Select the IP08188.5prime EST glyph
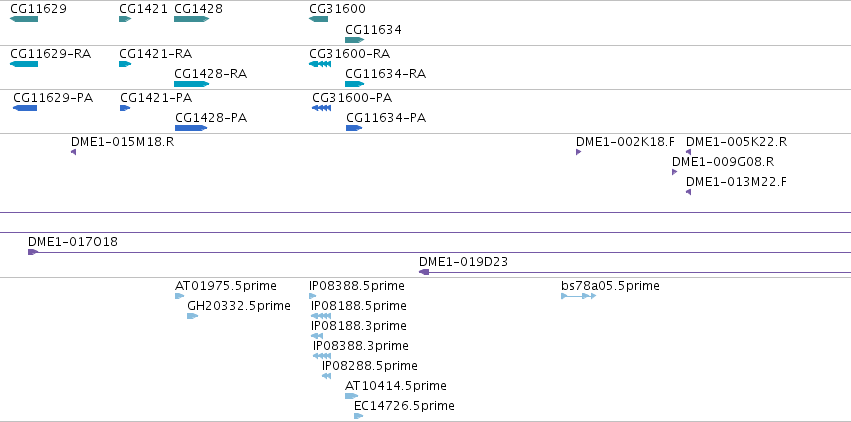Viewport: 851px width, 422px height. click(x=321, y=316)
